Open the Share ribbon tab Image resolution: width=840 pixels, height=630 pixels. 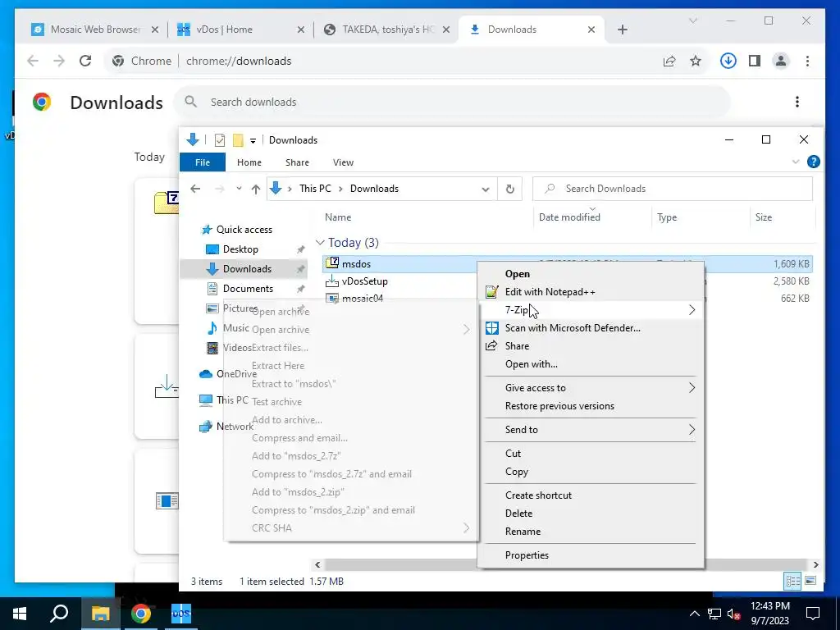297,162
